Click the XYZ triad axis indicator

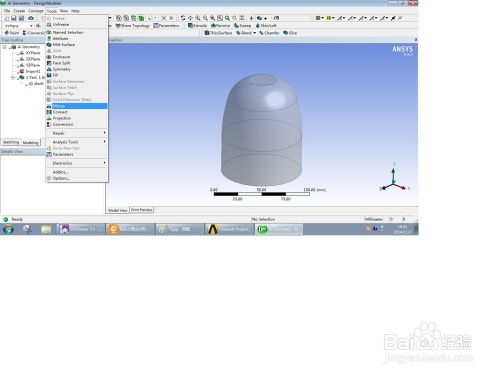click(394, 178)
